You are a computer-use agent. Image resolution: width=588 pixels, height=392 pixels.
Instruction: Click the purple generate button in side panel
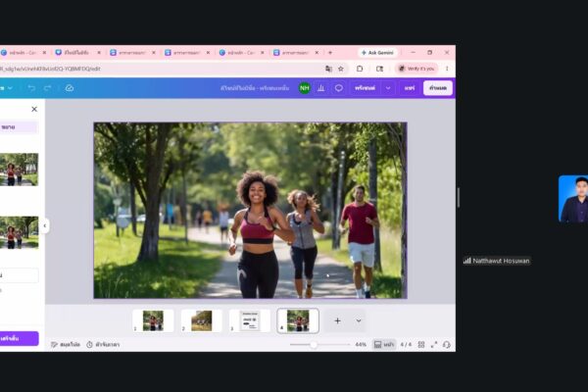19,338
